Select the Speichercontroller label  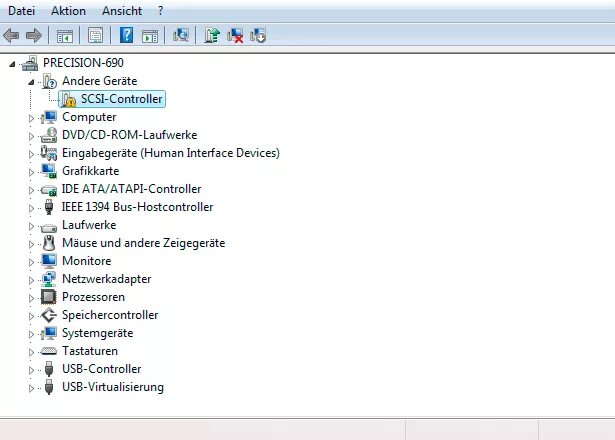point(110,315)
